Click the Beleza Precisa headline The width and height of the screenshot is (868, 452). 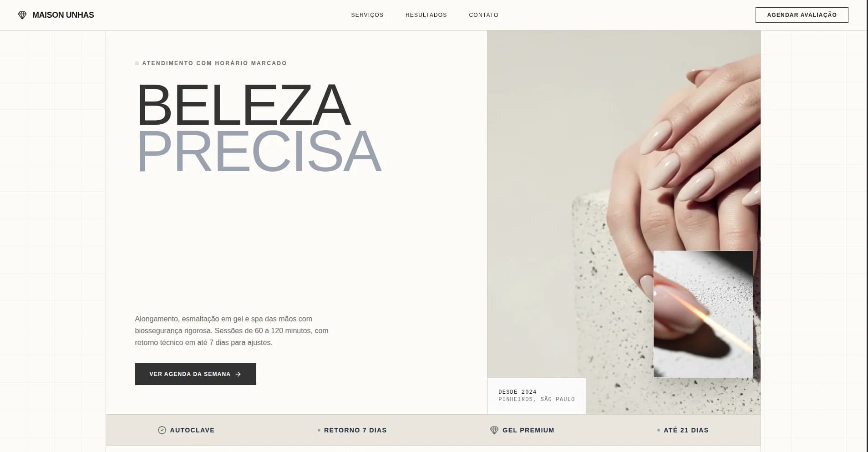click(259, 128)
